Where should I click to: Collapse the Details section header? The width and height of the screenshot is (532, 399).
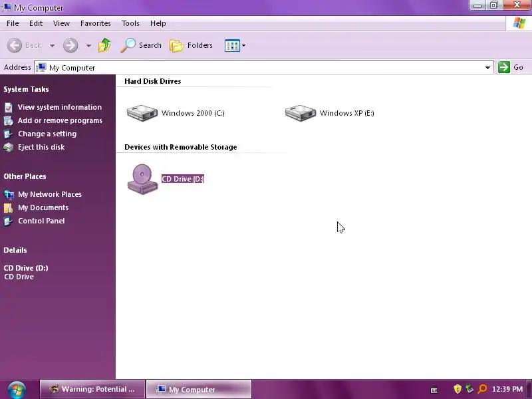coord(15,250)
